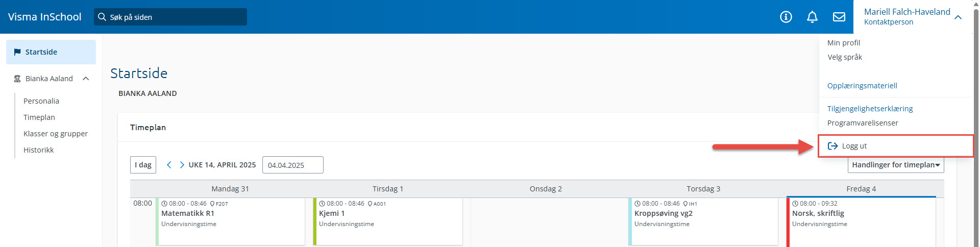Open Startside in sidebar
The width and height of the screenshot is (980, 247).
(51, 52)
